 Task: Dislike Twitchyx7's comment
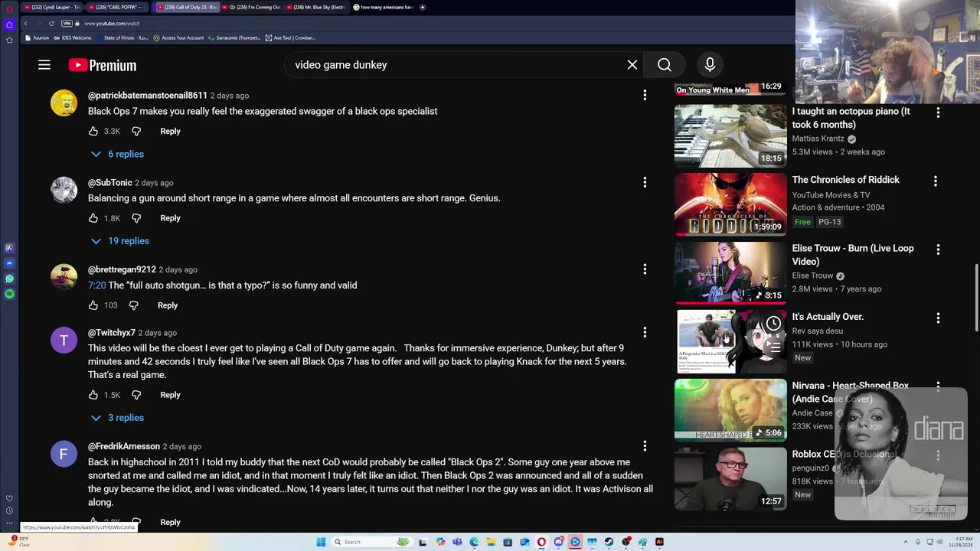pyautogui.click(x=136, y=395)
